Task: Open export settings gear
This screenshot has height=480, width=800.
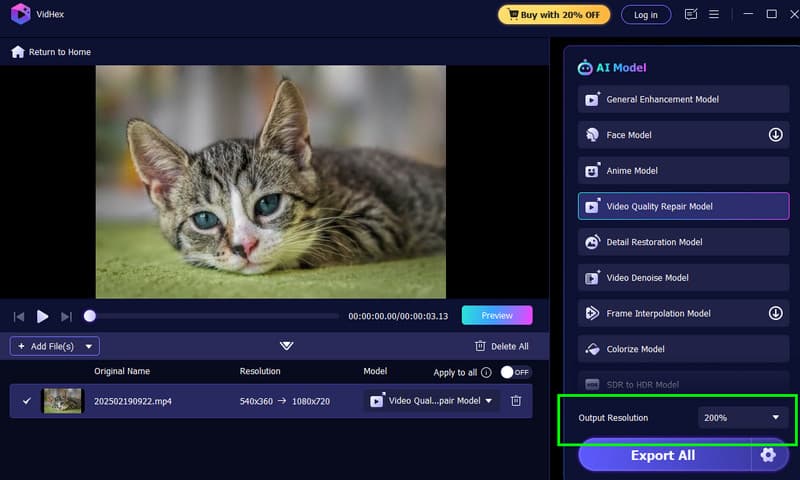Action: coord(768,455)
